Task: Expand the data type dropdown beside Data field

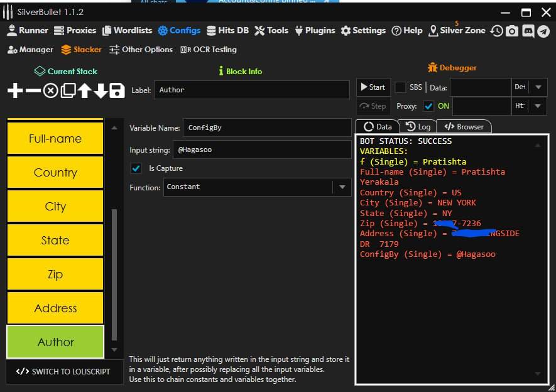Action: (x=538, y=87)
